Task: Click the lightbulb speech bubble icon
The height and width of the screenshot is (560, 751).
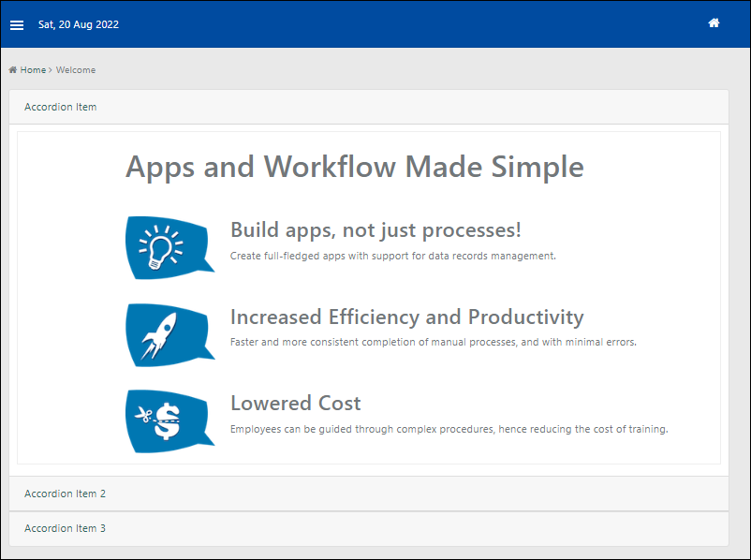Action: 170,247
